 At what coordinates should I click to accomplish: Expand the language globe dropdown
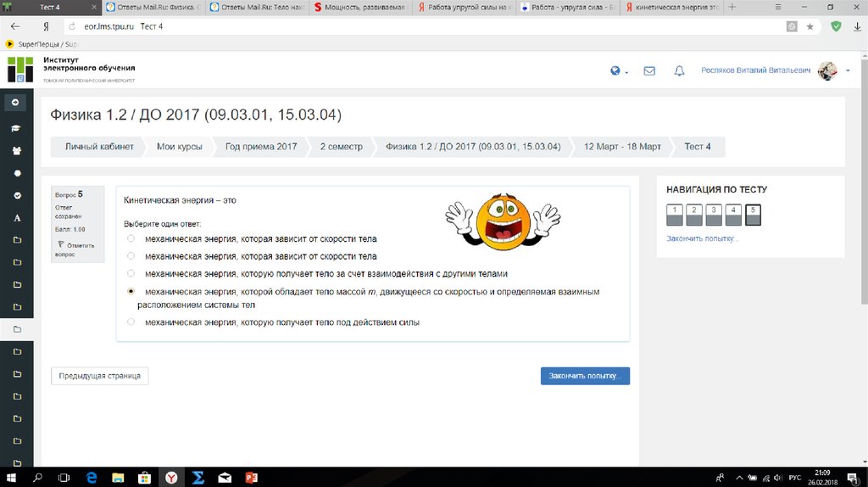click(619, 71)
